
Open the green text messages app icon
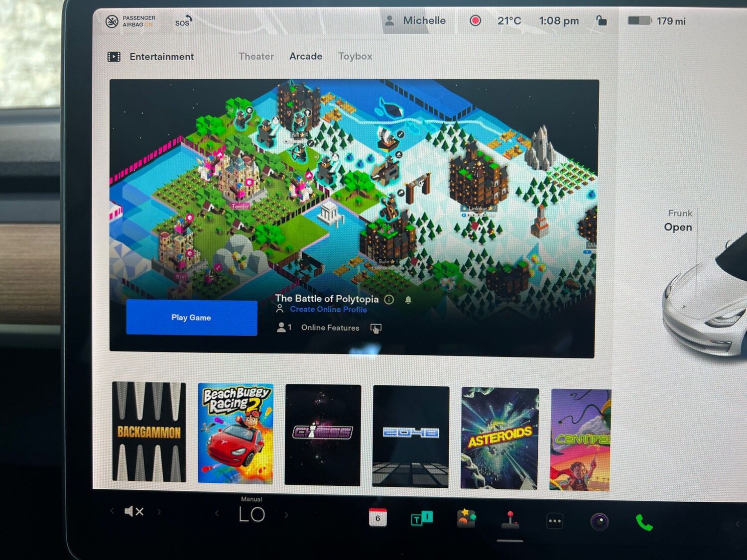coord(421,519)
